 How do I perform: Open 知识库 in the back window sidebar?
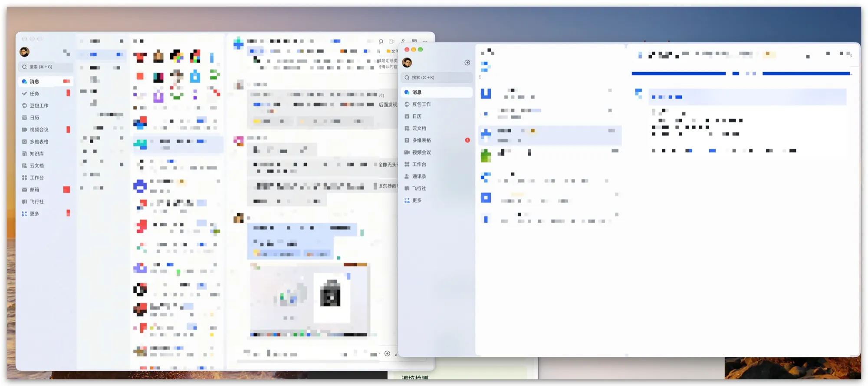click(46, 154)
